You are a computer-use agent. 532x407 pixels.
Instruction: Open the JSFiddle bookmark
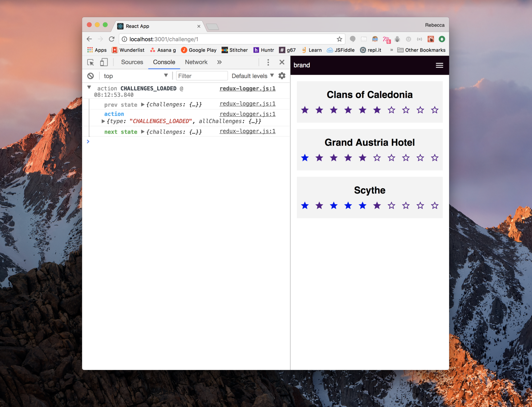341,50
